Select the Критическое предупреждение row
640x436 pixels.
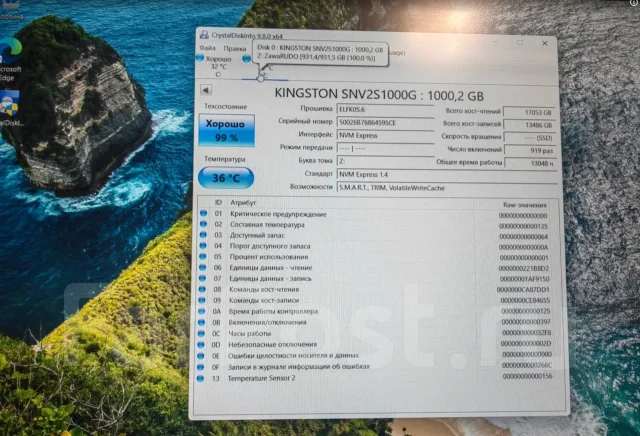point(376,214)
